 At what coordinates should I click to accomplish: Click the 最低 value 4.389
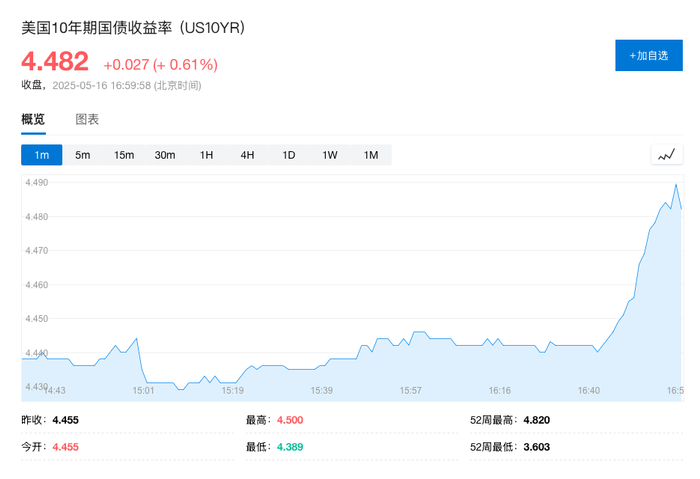(290, 447)
